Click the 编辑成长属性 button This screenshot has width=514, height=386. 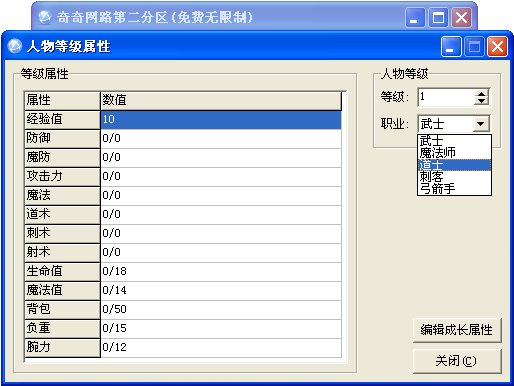(457, 330)
